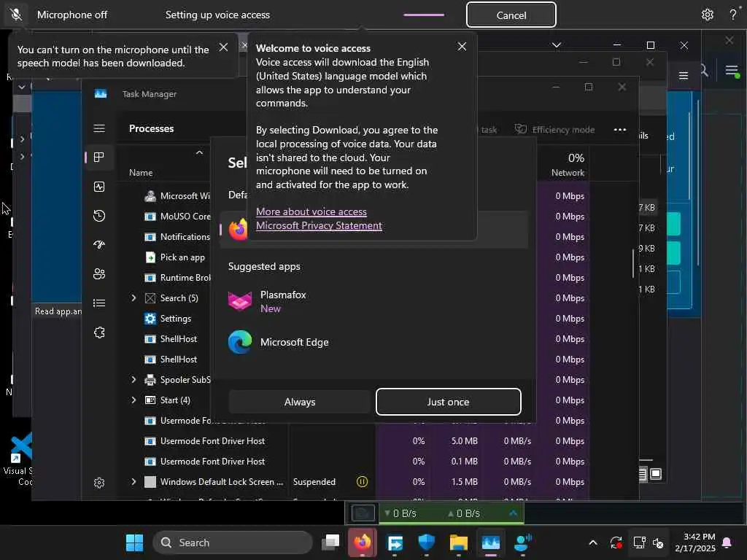Open voice access settings gear
Screen dimensions: 747x560
(707, 15)
